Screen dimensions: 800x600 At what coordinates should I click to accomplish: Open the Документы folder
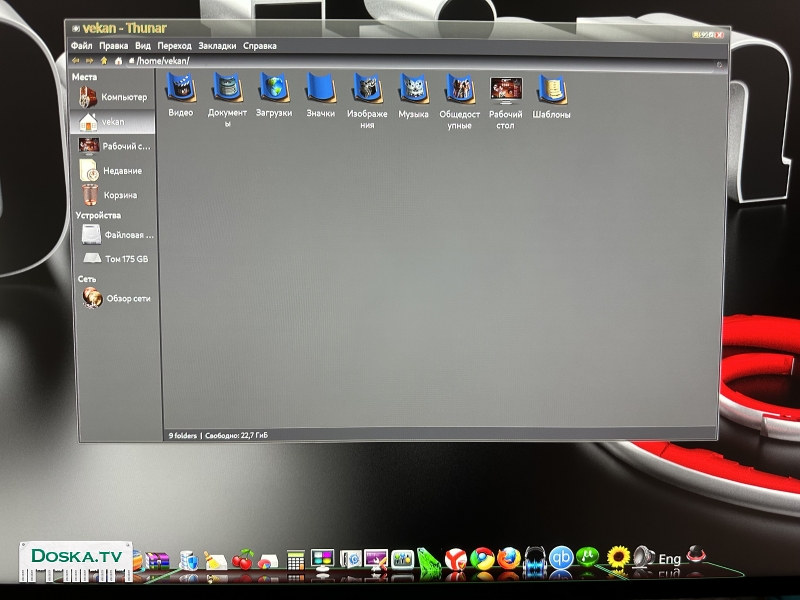coord(227,99)
